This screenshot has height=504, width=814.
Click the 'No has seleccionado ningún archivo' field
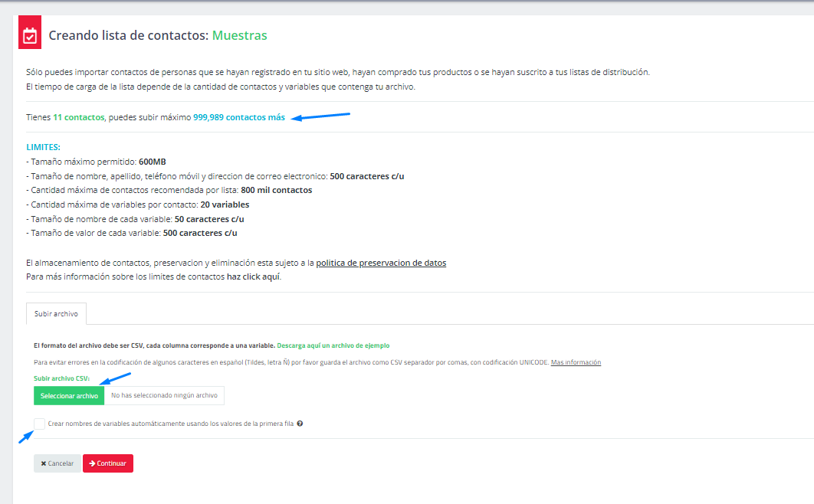point(164,396)
